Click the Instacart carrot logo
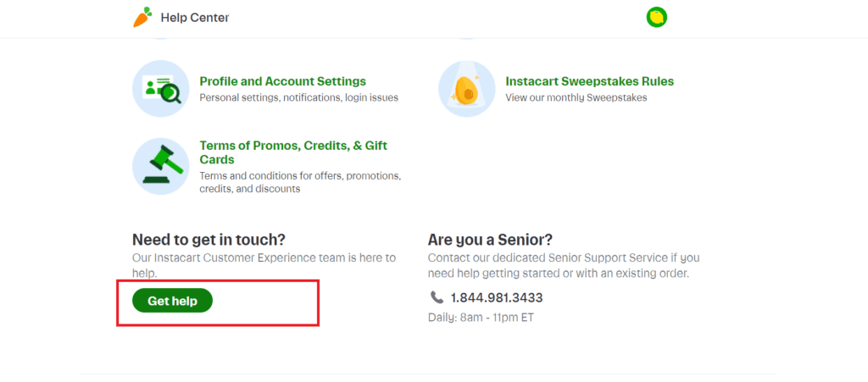Screen dimensions: 868x382 coord(142,17)
